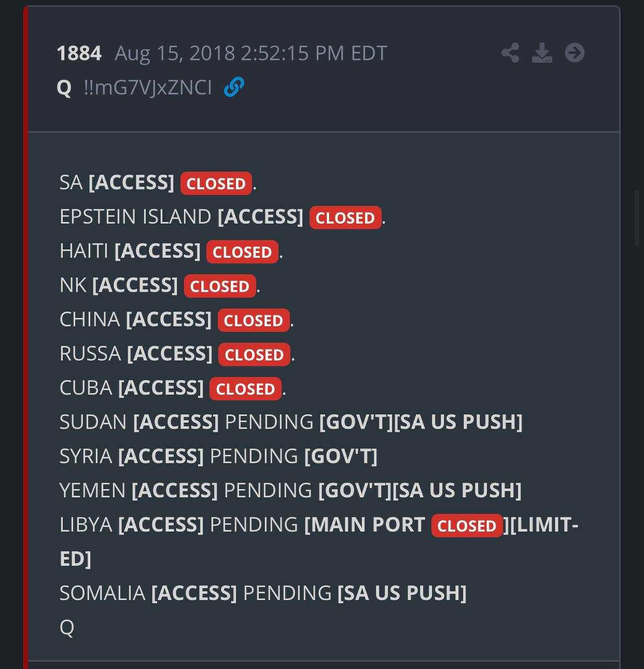Click the circled right arrow icon

575,53
